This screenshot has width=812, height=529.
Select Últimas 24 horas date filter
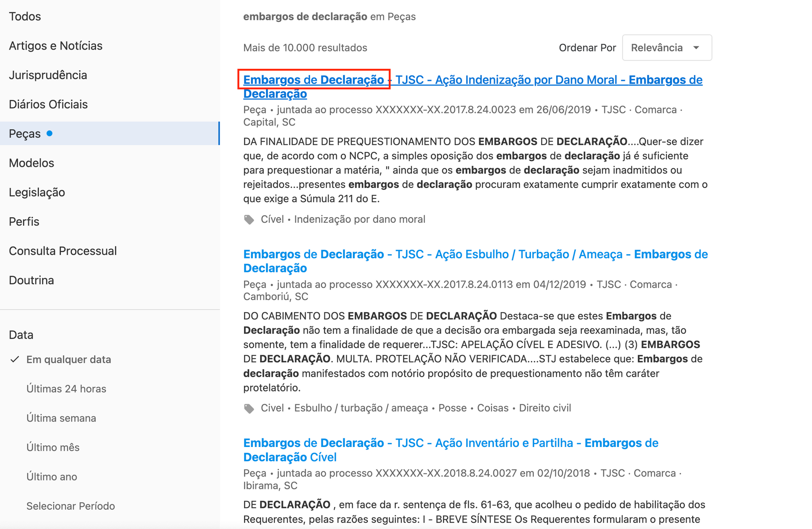66,389
